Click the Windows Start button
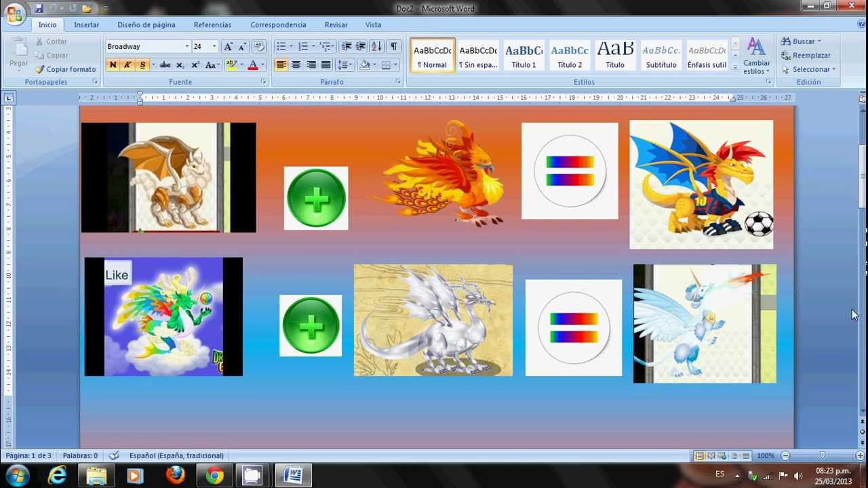 pyautogui.click(x=17, y=476)
